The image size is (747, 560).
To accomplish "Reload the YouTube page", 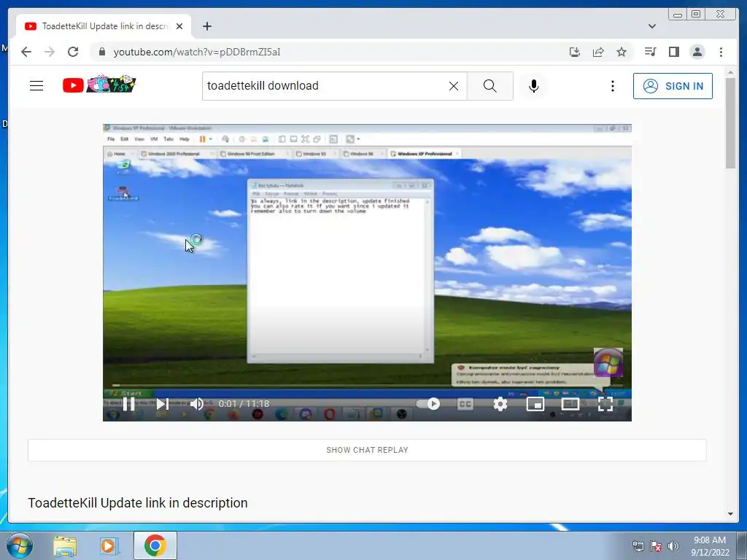I will tap(73, 52).
